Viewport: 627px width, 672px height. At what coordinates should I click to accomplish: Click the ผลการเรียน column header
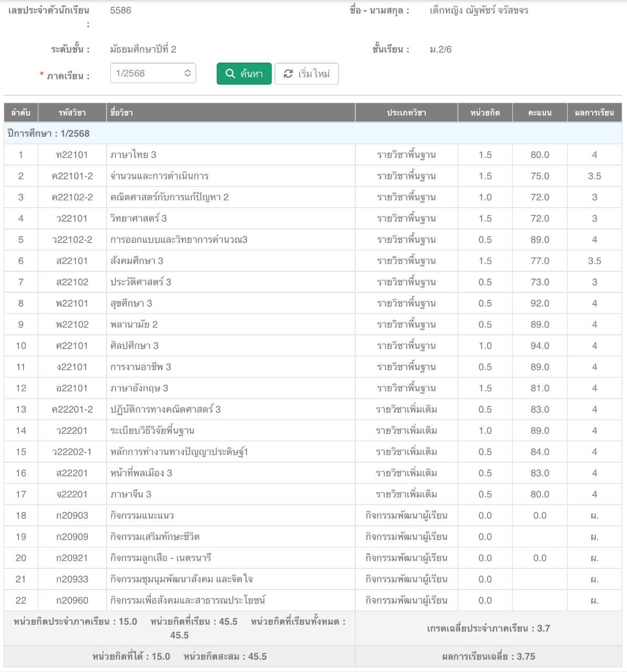[594, 113]
